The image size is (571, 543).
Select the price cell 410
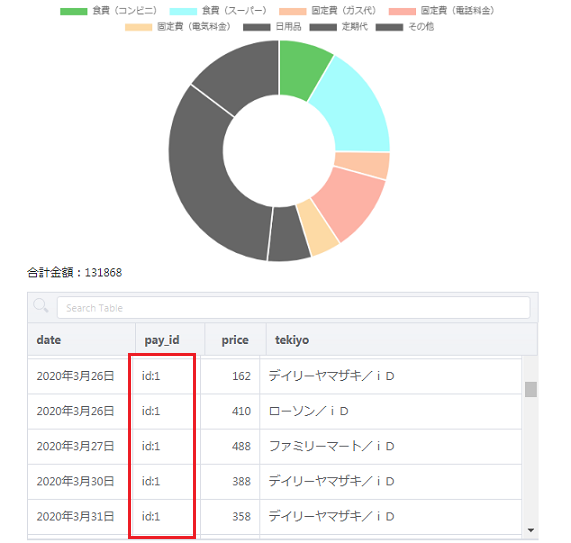tap(230, 411)
